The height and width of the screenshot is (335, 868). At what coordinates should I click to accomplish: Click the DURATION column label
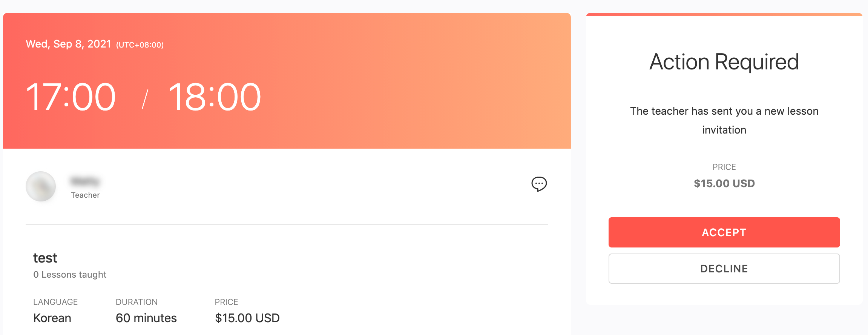136,302
